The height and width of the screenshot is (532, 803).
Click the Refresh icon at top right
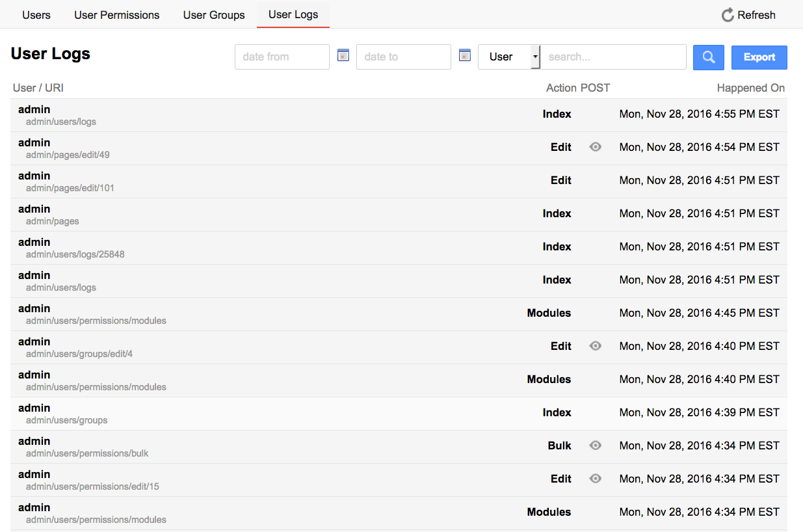(x=728, y=15)
